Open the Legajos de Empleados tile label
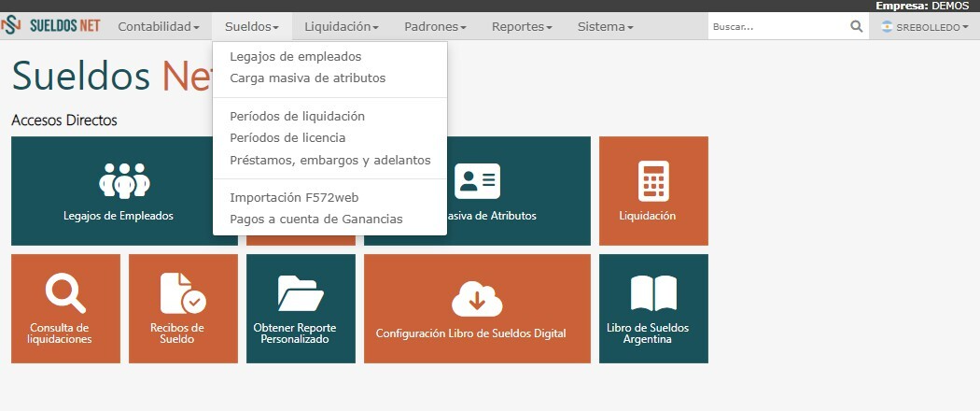Image resolution: width=980 pixels, height=411 pixels. coord(119,216)
